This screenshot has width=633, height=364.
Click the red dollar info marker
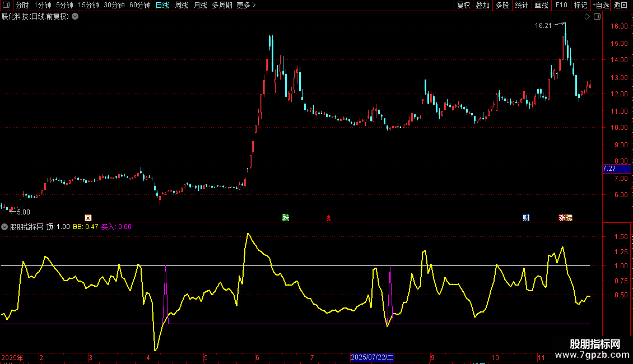pyautogui.click(x=329, y=218)
